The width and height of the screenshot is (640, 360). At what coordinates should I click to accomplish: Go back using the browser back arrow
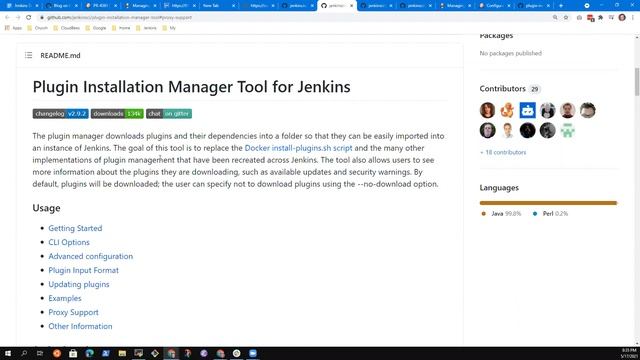7,18
